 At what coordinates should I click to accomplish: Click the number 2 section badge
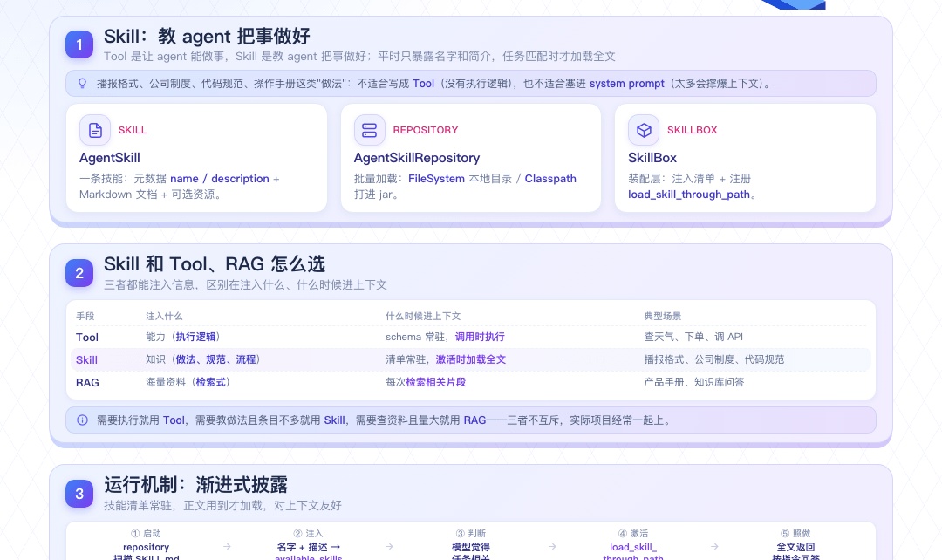point(79,273)
